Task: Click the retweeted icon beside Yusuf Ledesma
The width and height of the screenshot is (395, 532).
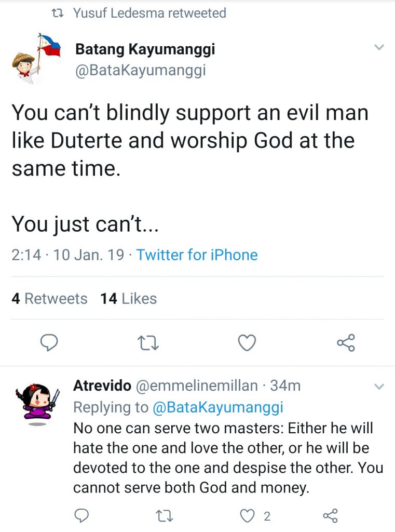Action: (x=59, y=13)
